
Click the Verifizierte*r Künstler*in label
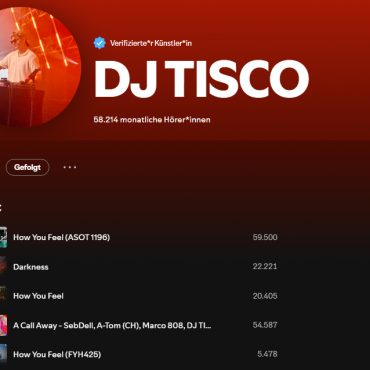(x=151, y=43)
